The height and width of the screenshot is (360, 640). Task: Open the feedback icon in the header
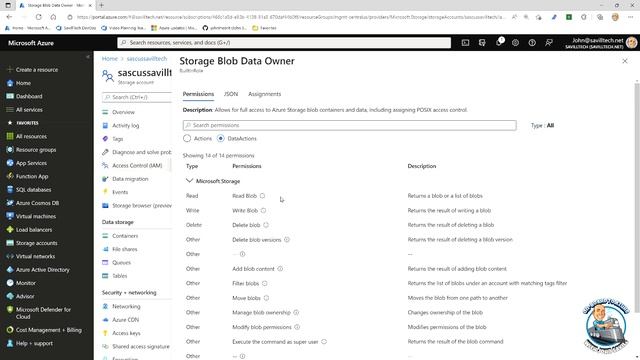pos(549,42)
